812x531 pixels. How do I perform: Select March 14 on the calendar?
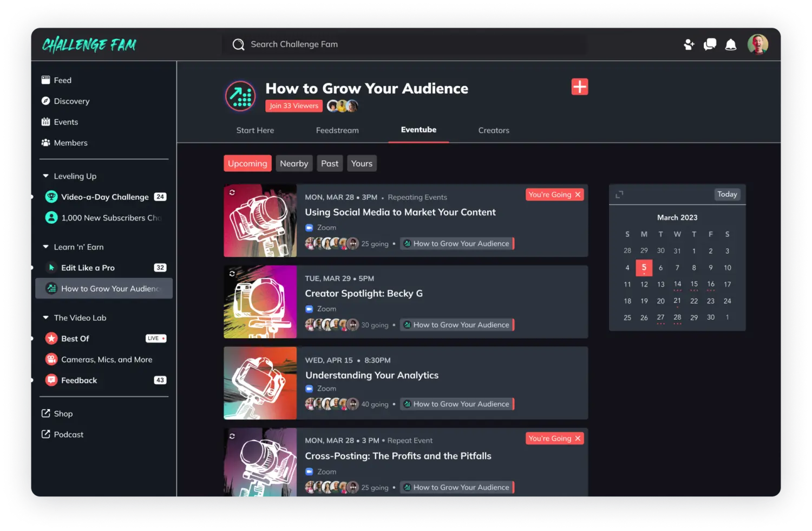pyautogui.click(x=677, y=284)
